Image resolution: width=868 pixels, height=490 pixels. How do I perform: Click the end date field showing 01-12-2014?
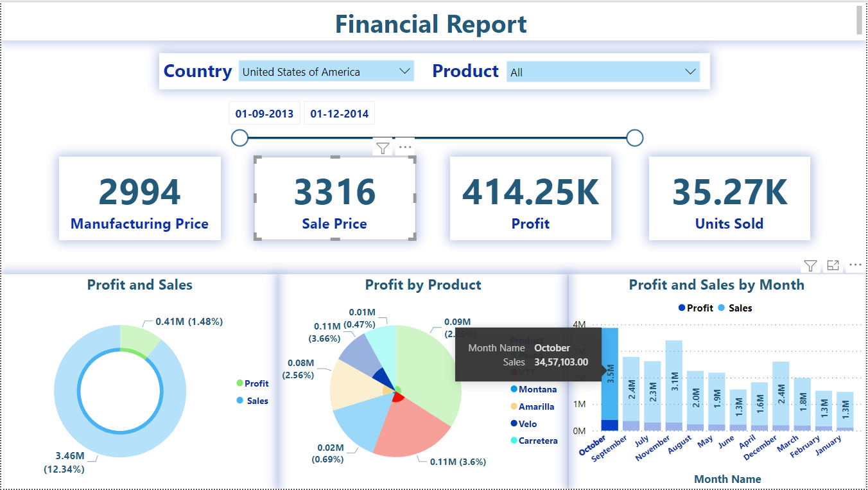[x=339, y=112]
